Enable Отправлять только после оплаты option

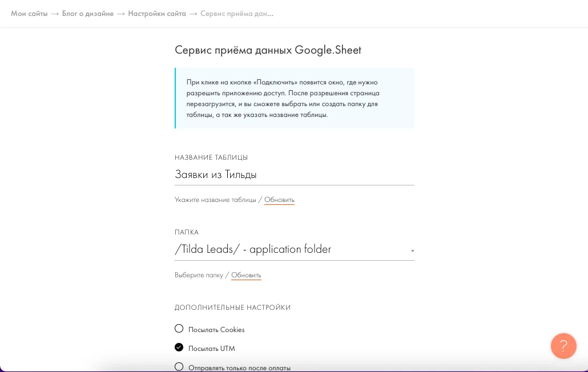click(179, 367)
